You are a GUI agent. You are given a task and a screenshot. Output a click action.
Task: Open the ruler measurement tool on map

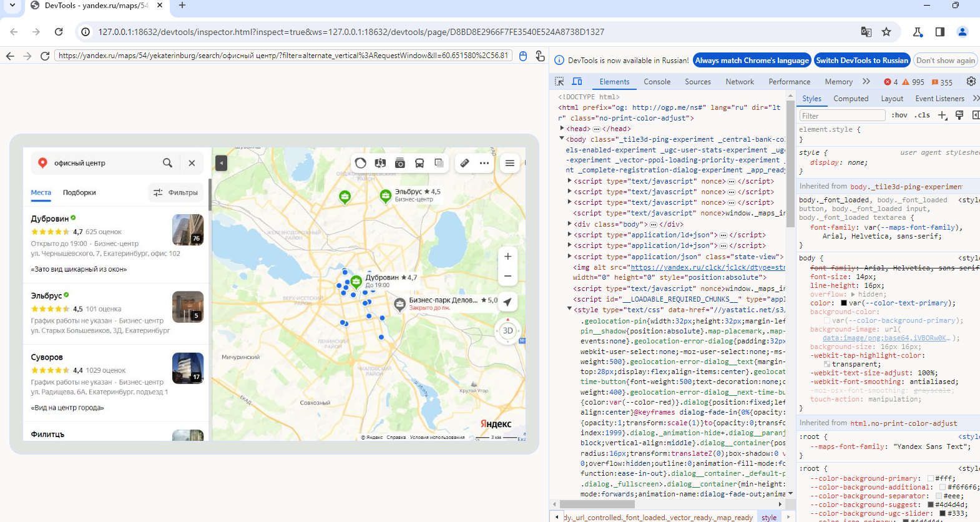click(x=464, y=163)
